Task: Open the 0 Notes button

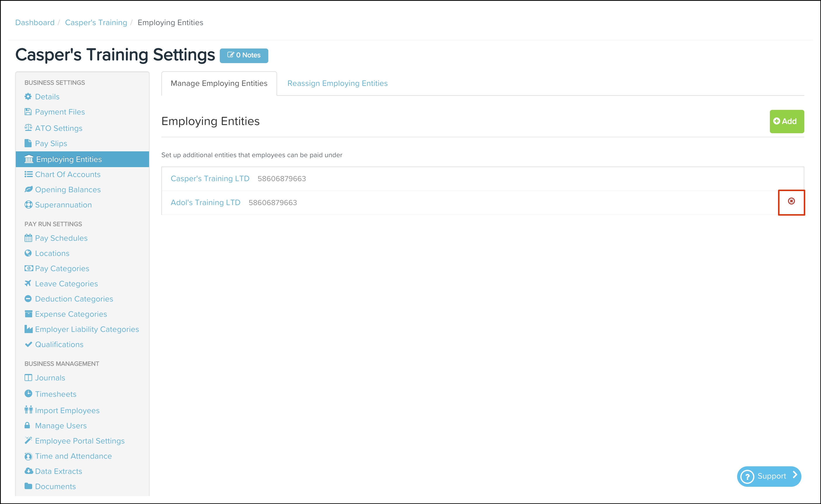Action: 244,55
